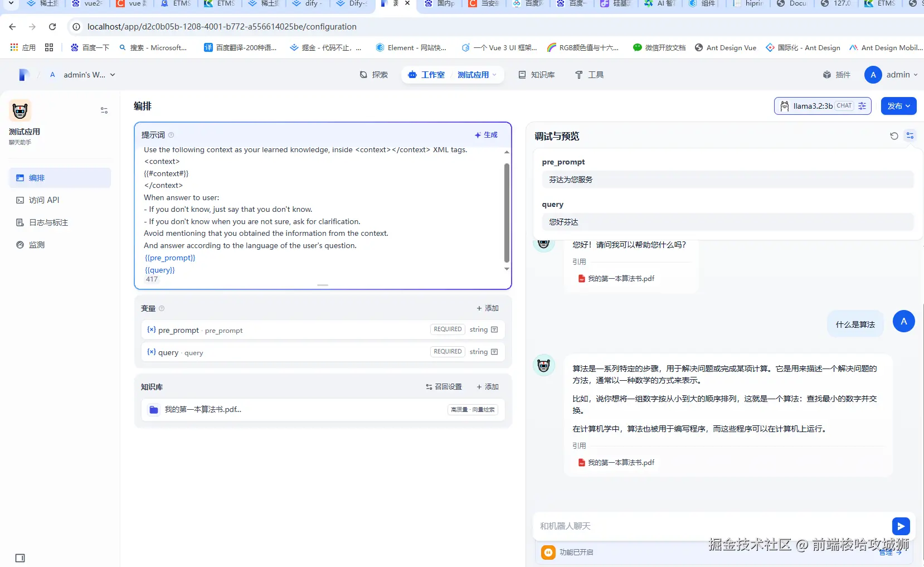This screenshot has width=924, height=567.
Task: Select 编排 in the sidebar
Action: pos(60,178)
